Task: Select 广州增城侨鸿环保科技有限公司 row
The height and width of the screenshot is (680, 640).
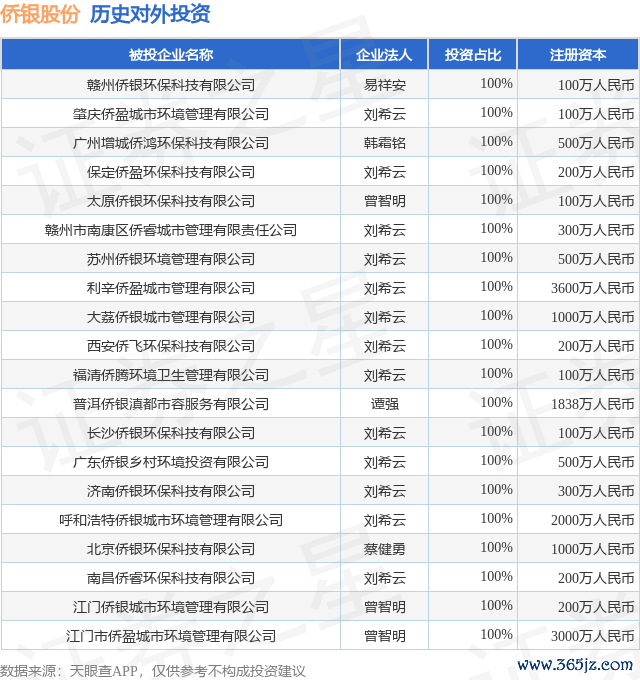Action: pos(171,143)
